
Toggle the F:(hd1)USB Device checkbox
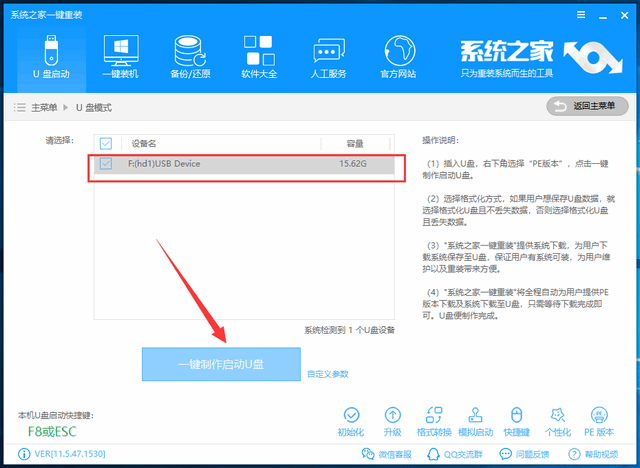point(107,163)
